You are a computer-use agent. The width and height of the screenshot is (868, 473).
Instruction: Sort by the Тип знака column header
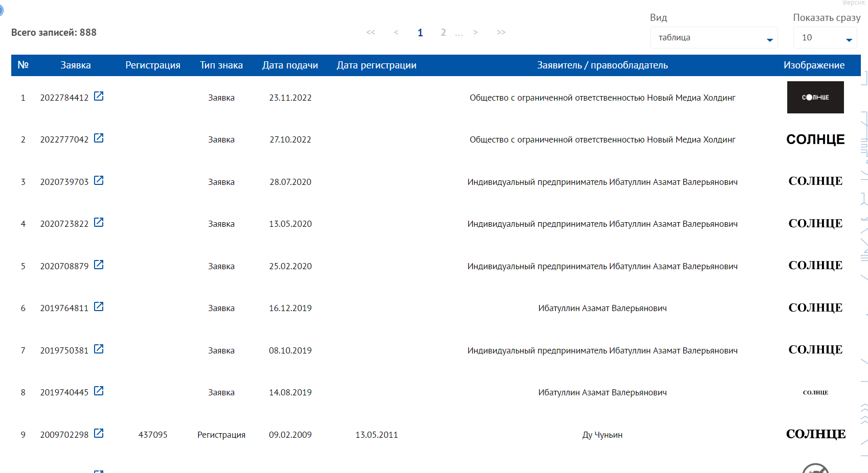[x=221, y=65]
